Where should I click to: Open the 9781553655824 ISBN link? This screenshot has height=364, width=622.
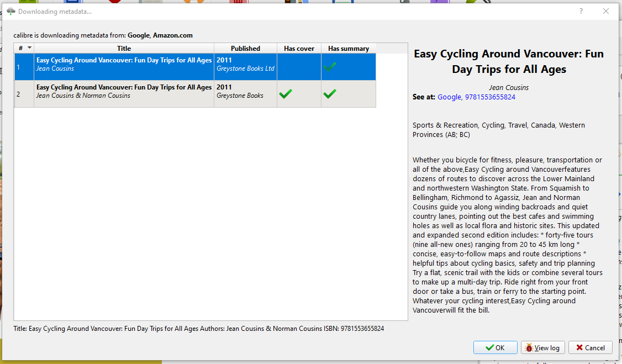point(490,97)
